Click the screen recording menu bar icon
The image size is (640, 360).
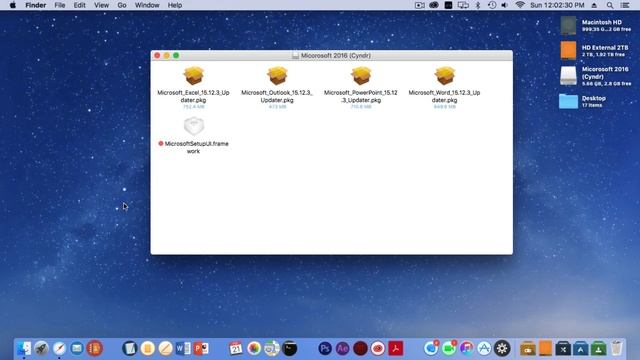[420, 5]
